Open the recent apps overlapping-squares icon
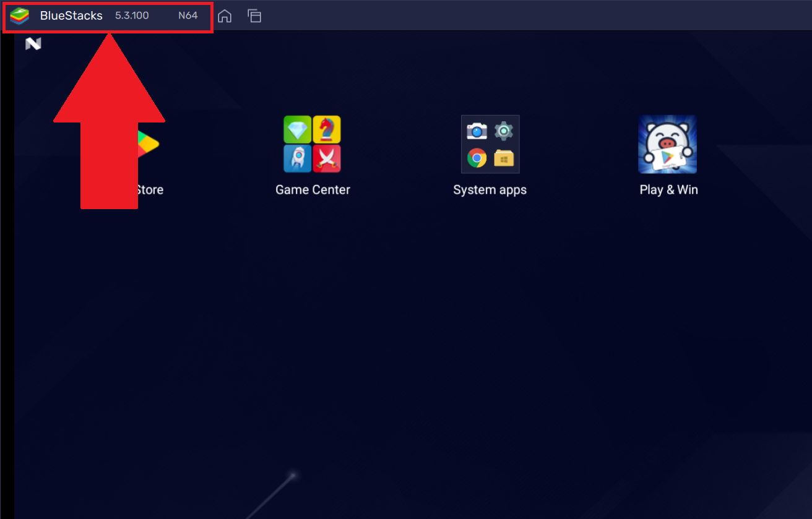The width and height of the screenshot is (812, 519). 254,16
